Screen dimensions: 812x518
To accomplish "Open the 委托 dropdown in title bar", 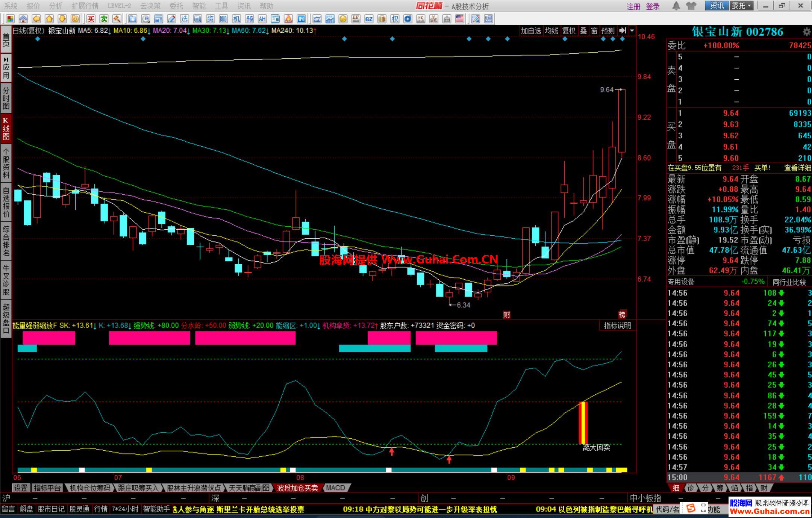I will [x=741, y=6].
